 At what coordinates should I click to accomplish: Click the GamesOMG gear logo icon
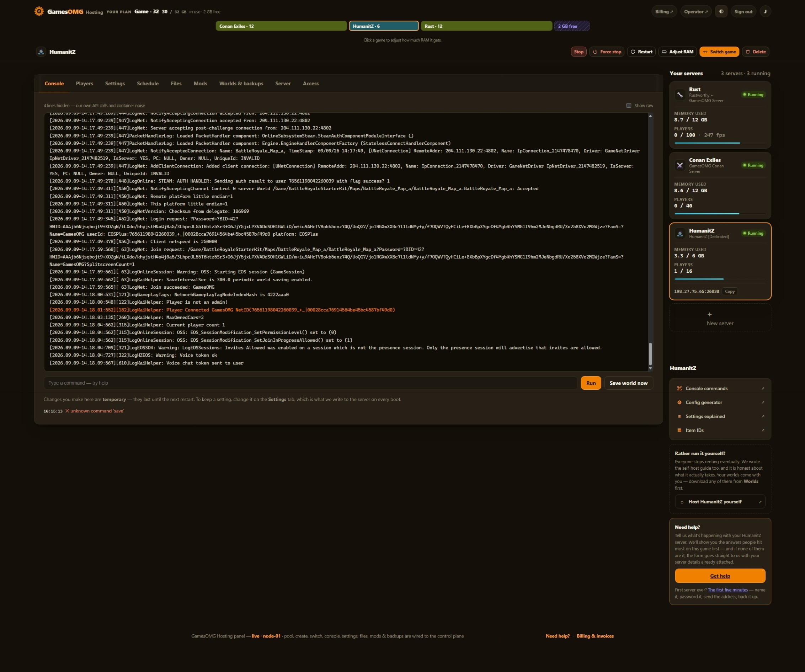point(39,11)
